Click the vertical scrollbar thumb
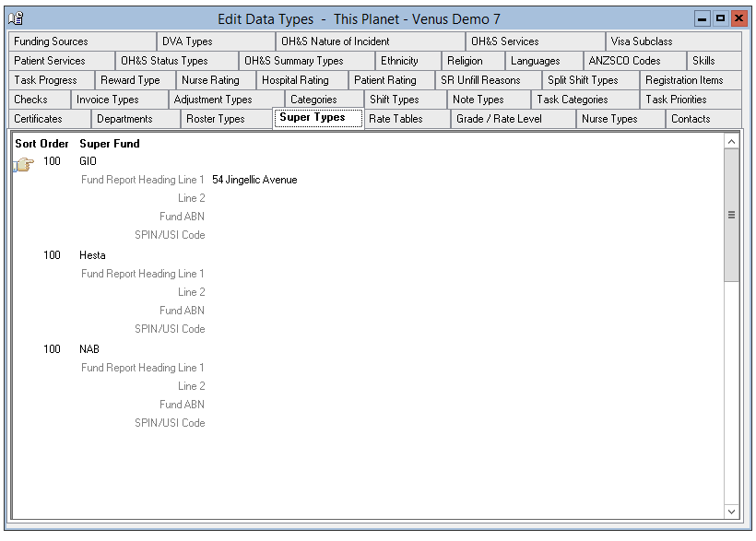 click(x=731, y=215)
